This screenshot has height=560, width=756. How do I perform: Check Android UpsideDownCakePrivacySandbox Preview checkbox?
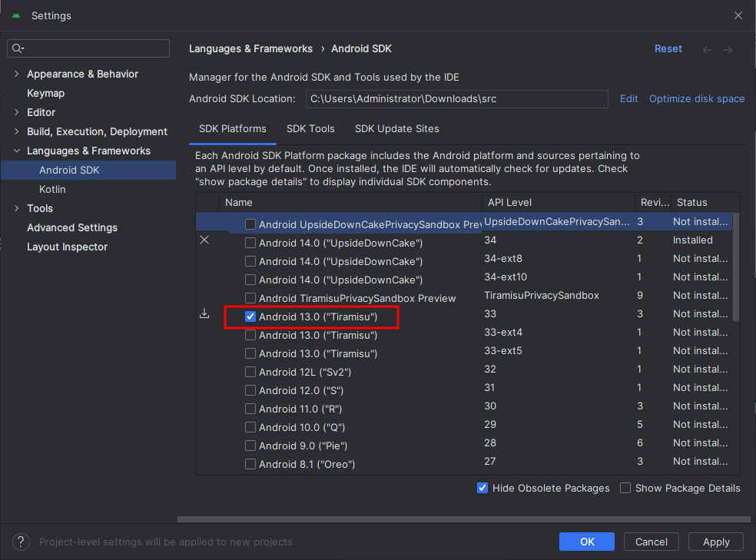250,224
